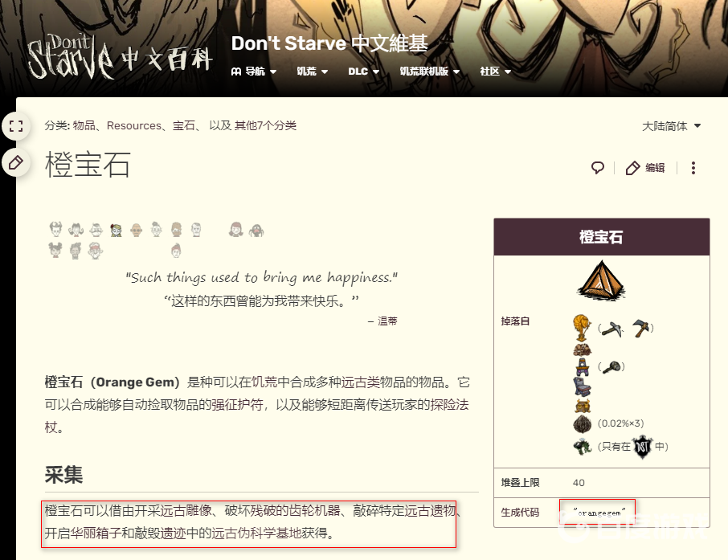Viewport: 728px width, 560px height.
Task: Click the Wilson character portrait icon
Action: 55,230
